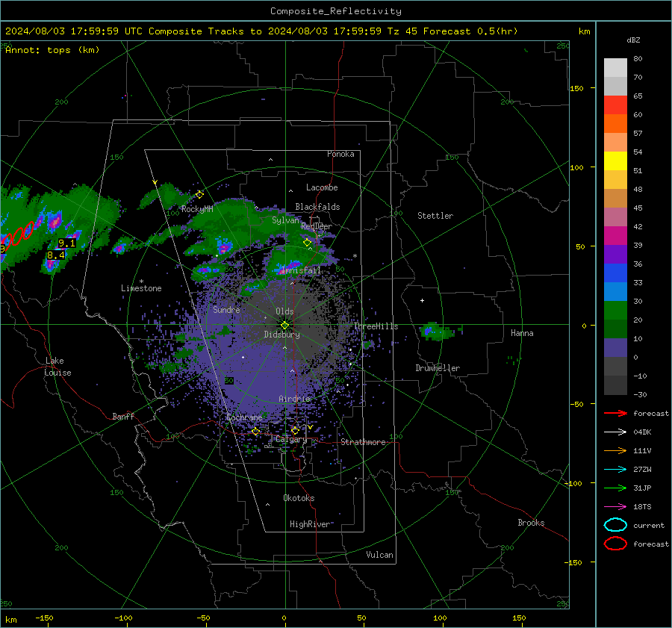Image resolution: width=672 pixels, height=628 pixels.
Task: Click the red forecast arrow in legend
Action: click(615, 413)
